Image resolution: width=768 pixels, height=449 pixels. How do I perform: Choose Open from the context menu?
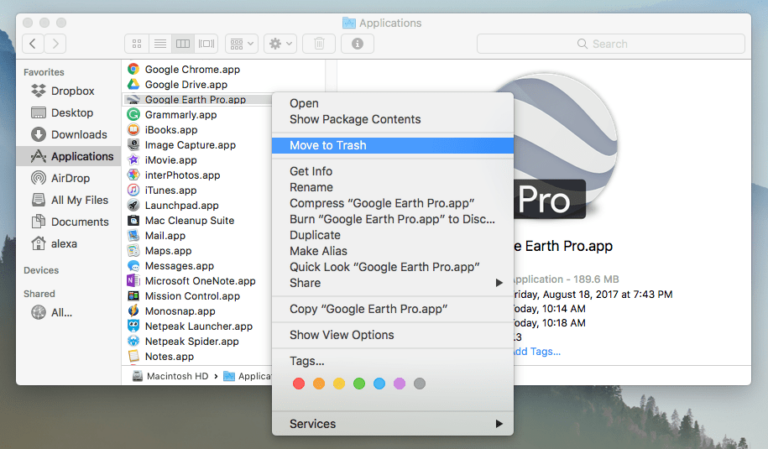393,103
